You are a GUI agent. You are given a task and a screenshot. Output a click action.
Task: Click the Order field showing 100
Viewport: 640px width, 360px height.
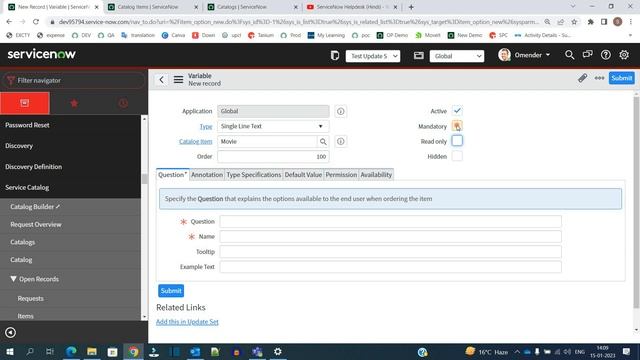click(273, 157)
